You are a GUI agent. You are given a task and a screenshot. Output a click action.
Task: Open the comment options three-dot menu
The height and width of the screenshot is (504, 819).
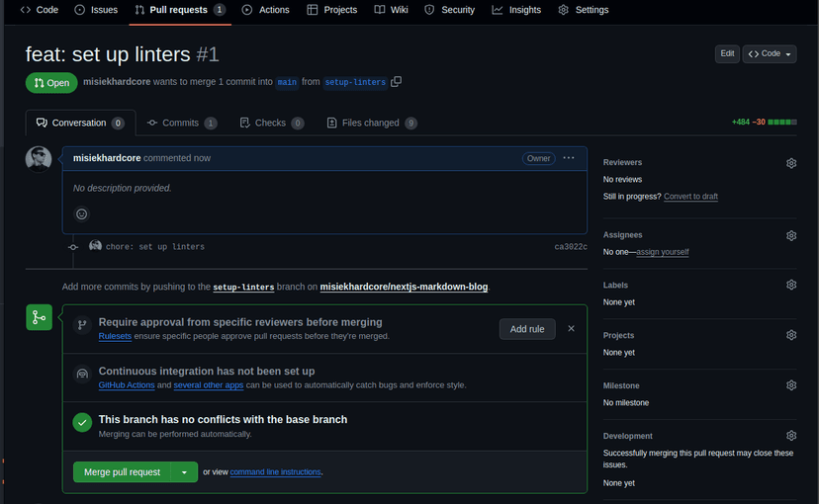569,158
